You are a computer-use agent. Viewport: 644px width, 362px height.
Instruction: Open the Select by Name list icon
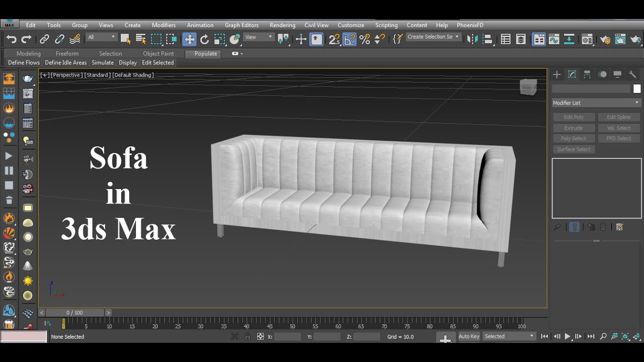(141, 39)
